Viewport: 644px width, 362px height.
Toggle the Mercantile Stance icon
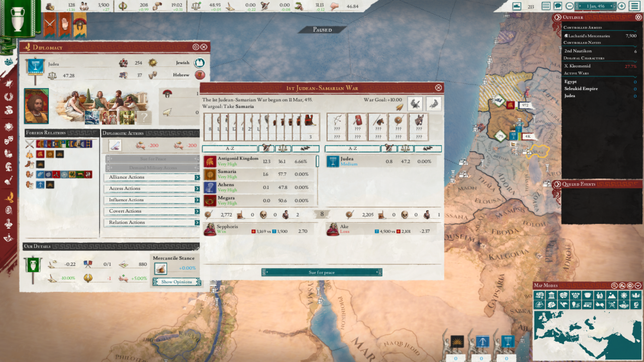[161, 268]
